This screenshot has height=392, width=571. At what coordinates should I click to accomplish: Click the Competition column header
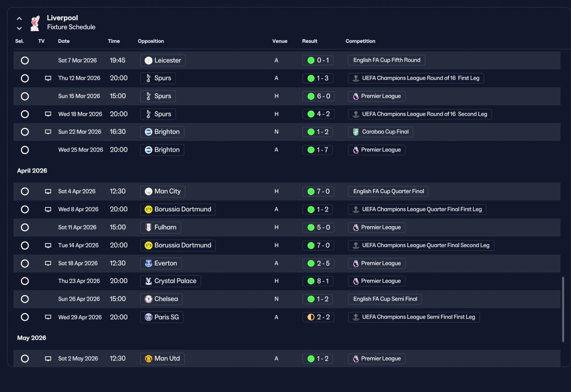coord(360,41)
